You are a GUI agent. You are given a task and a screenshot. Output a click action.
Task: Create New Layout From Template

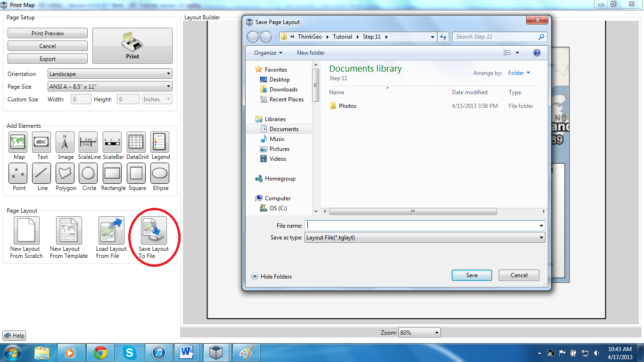point(69,231)
